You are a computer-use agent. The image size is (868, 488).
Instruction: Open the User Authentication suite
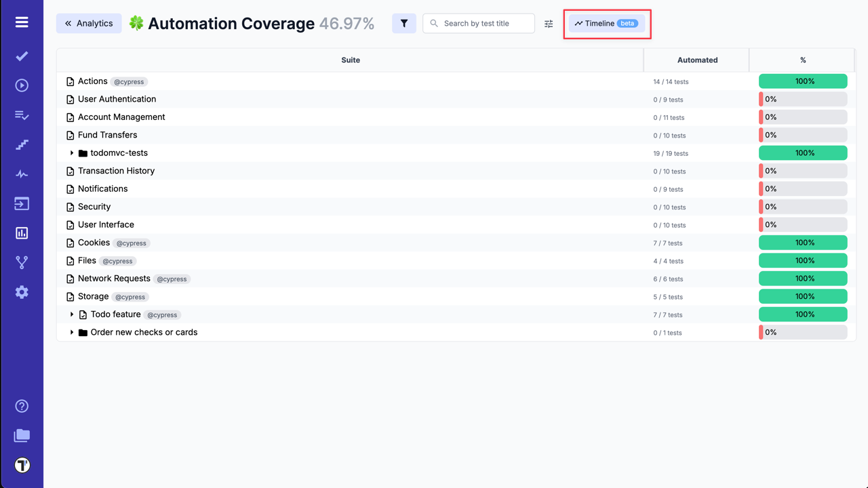pyautogui.click(x=117, y=99)
